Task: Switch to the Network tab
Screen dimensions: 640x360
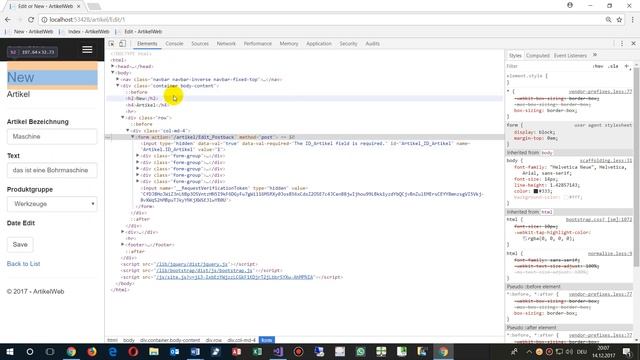Action: [x=226, y=44]
